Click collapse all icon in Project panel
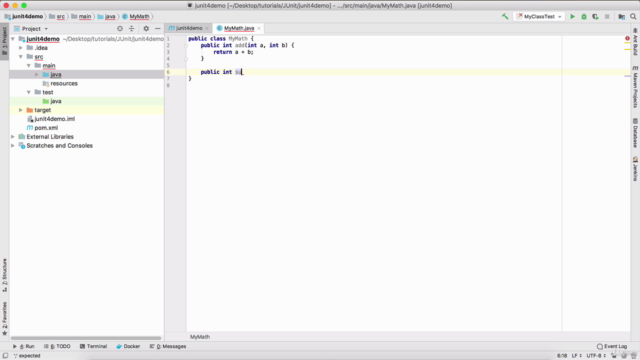Screen dimensions: 640x360 point(131,29)
